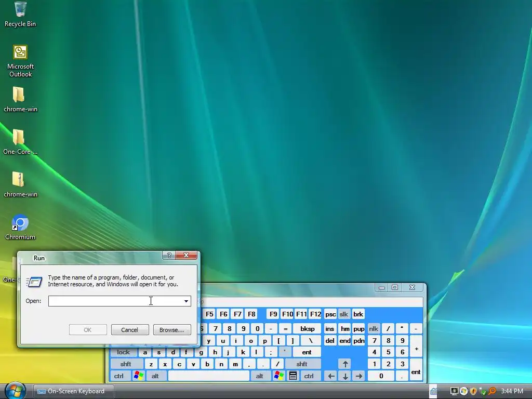This screenshot has width=532, height=399.
Task: Click the numpad asterisk key
Action: coord(402,328)
